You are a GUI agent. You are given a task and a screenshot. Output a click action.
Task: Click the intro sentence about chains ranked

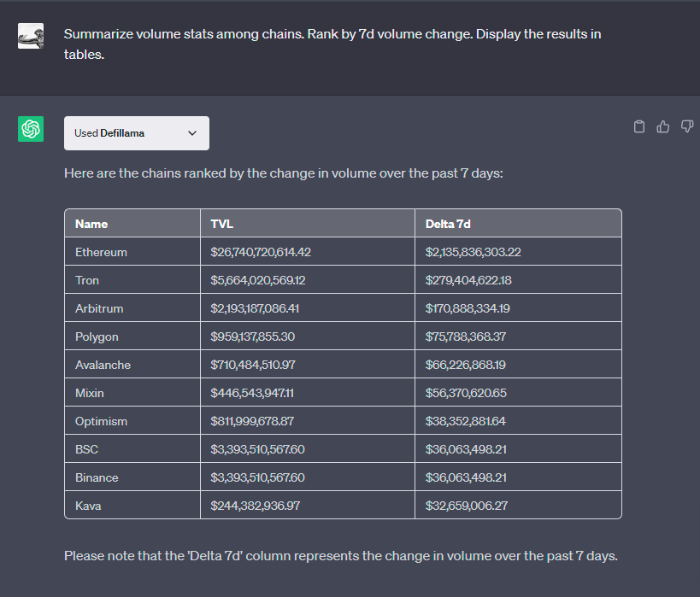coord(284,173)
